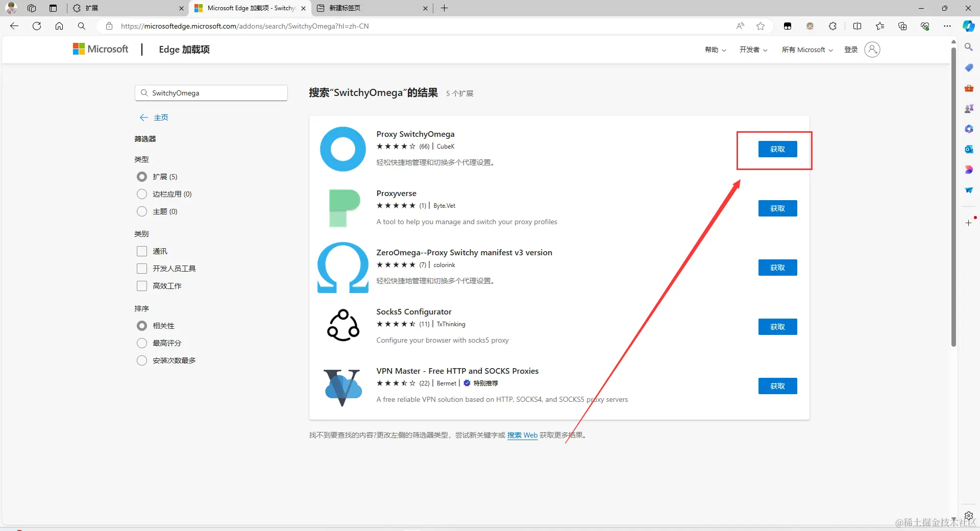Get the Socks5 Configurator extension

point(777,327)
